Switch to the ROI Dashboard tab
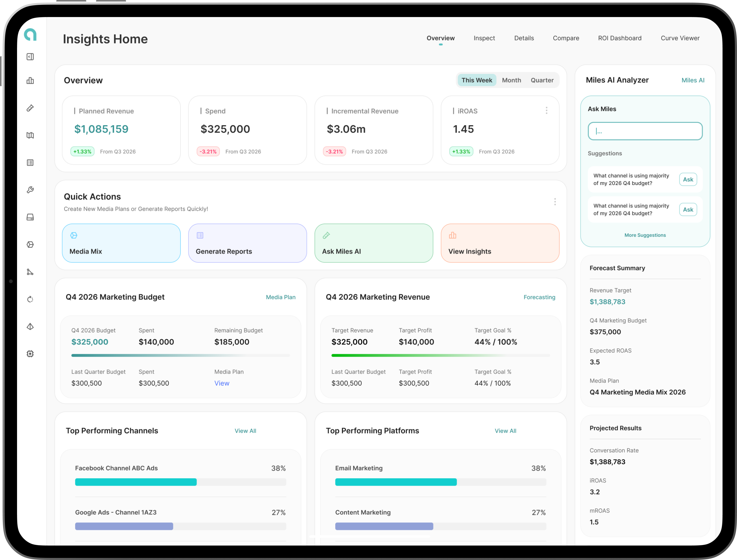Viewport: 737px width, 560px height. (x=620, y=38)
